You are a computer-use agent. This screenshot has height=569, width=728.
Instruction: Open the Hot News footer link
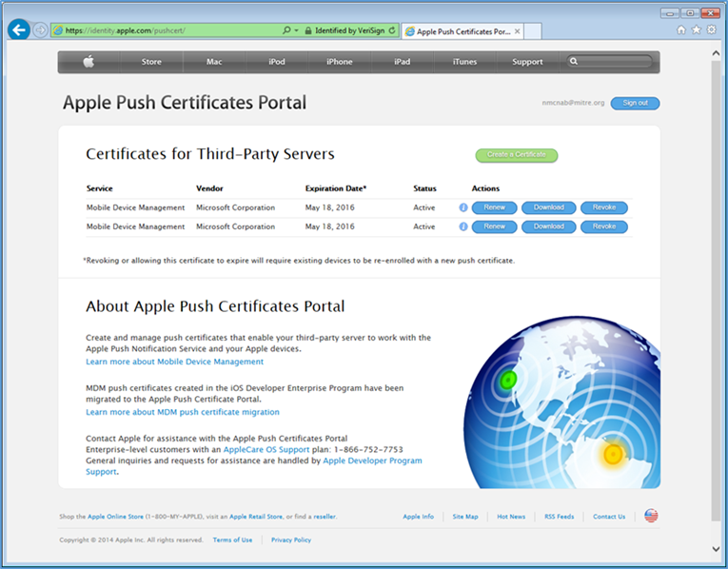click(x=511, y=517)
